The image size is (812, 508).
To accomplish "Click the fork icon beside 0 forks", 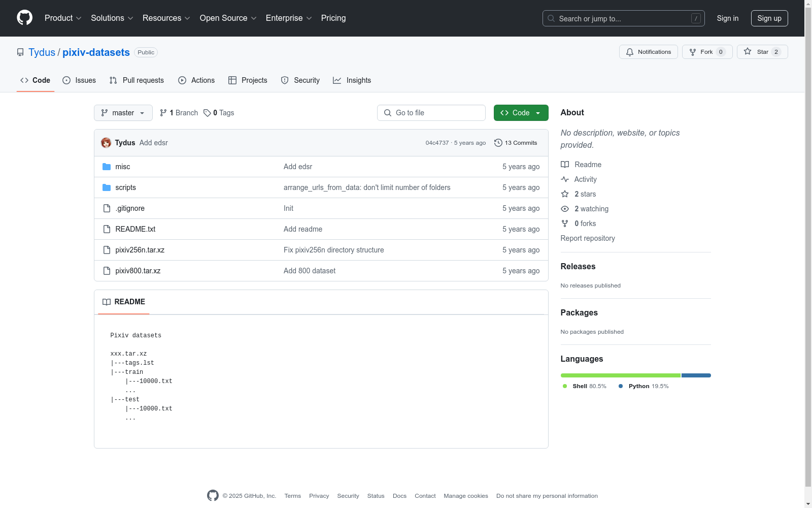I will 565,224.
